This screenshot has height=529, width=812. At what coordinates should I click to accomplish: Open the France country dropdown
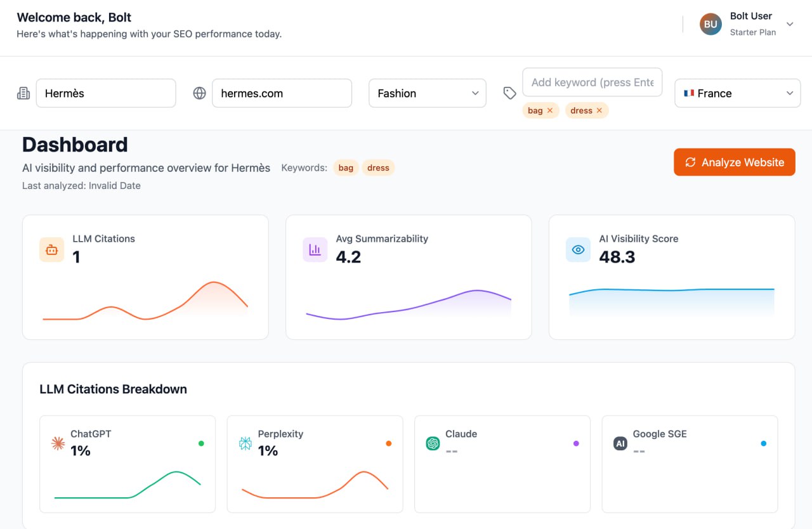pos(738,93)
